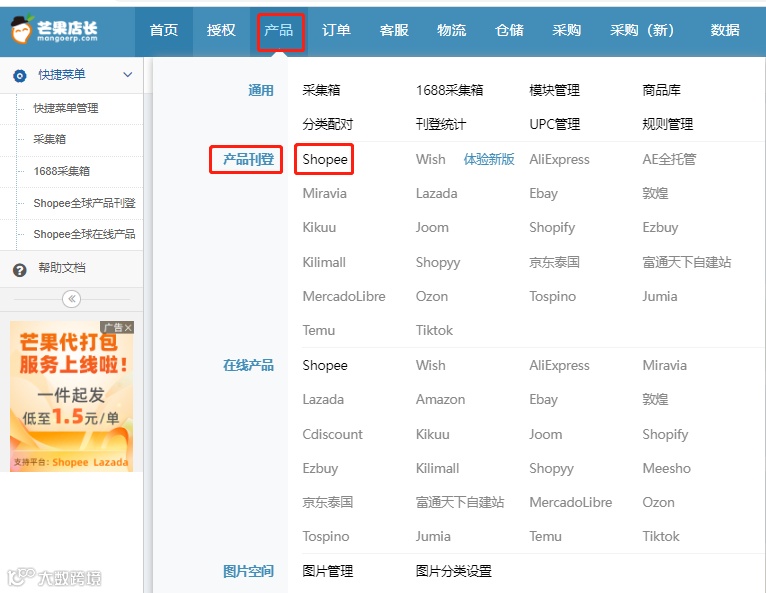The height and width of the screenshot is (593, 766).
Task: Click Wish under 产品刊登
Action: (430, 159)
